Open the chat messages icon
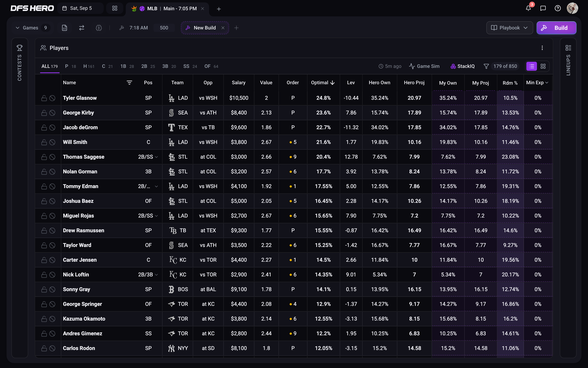This screenshot has height=368, width=588. coord(543,9)
